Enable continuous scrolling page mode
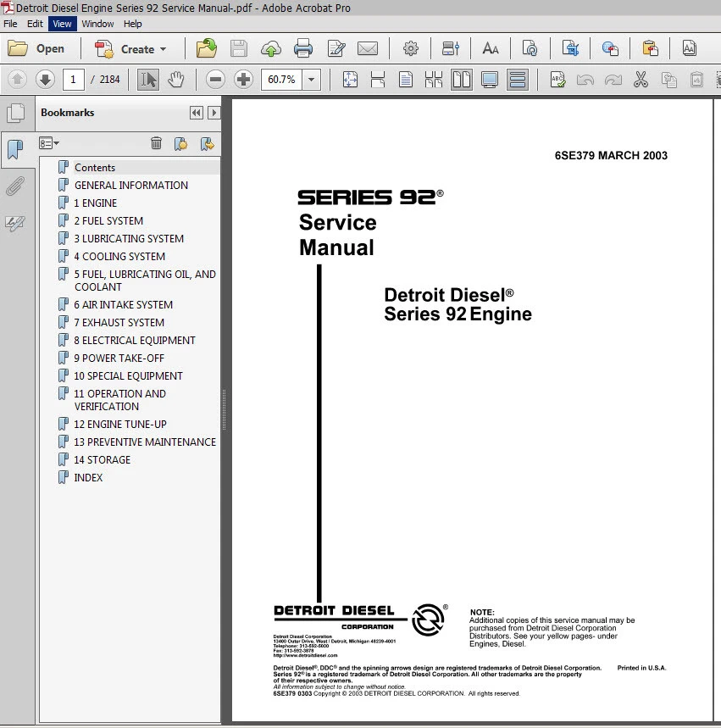The height and width of the screenshot is (728, 721). 518,79
